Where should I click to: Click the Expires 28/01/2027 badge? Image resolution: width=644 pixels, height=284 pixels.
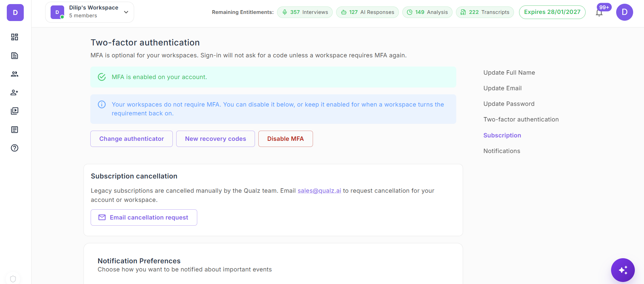[x=552, y=12]
